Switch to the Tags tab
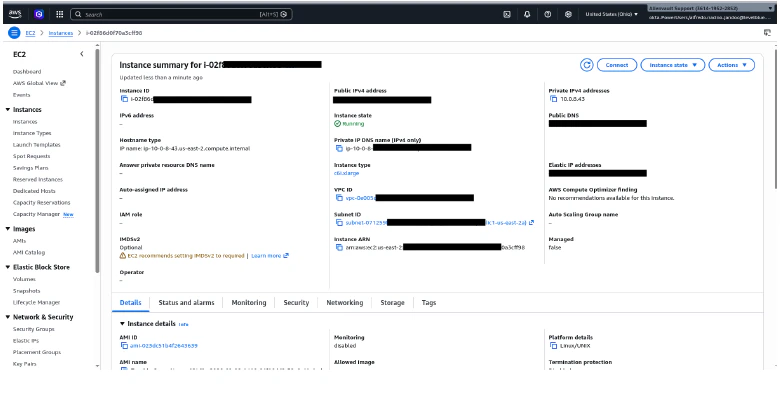Viewport: 780px width, 399px height. click(429, 302)
